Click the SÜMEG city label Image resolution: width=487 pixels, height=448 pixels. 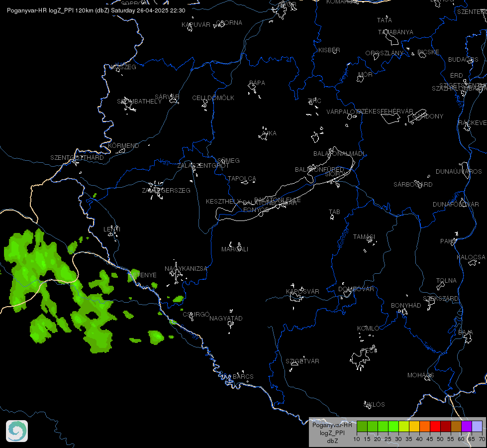[x=229, y=161]
